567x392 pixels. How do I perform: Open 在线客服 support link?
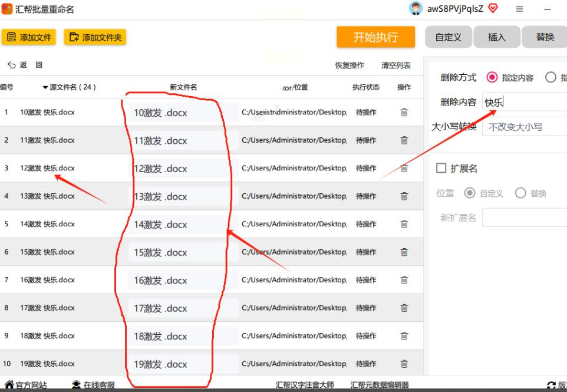tap(93, 385)
